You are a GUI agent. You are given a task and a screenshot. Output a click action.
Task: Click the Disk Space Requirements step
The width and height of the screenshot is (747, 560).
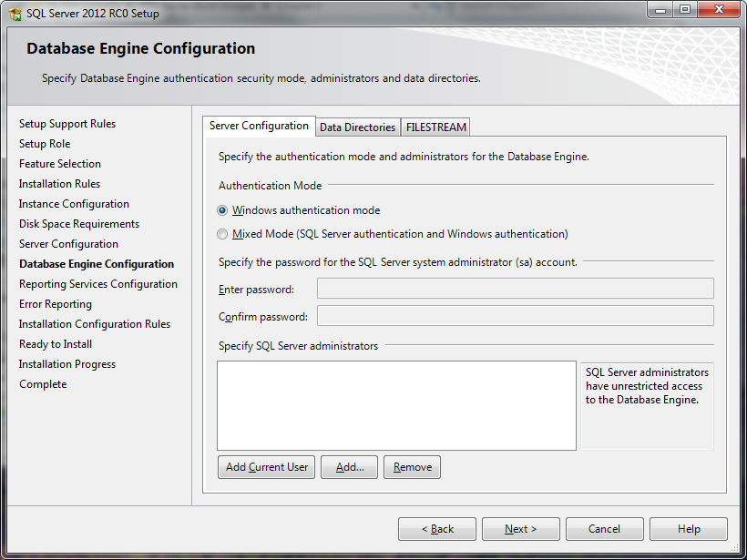coord(79,224)
